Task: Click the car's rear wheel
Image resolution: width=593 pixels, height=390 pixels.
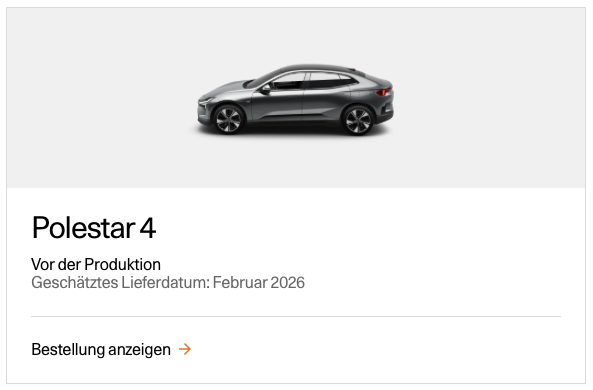Action: point(357,120)
